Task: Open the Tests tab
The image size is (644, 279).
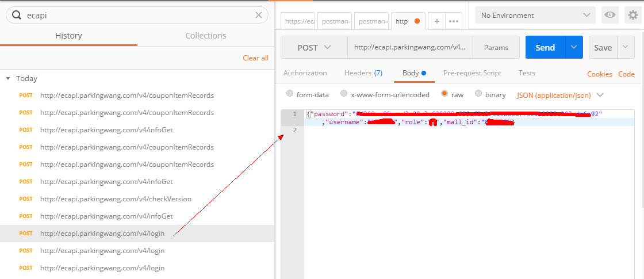Action: coord(527,73)
